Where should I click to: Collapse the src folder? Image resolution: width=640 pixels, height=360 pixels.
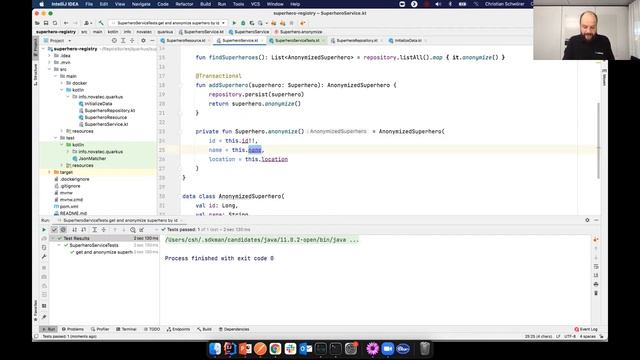[50, 69]
